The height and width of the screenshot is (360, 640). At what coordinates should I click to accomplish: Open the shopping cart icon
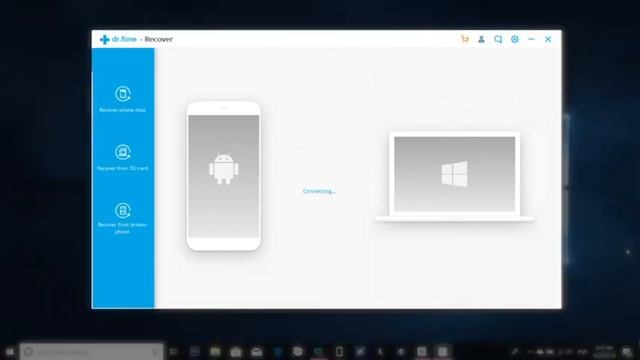coord(465,39)
